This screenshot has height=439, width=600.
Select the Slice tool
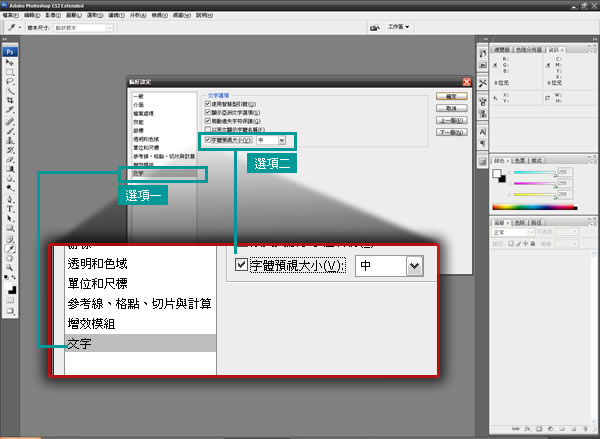coord(10,110)
